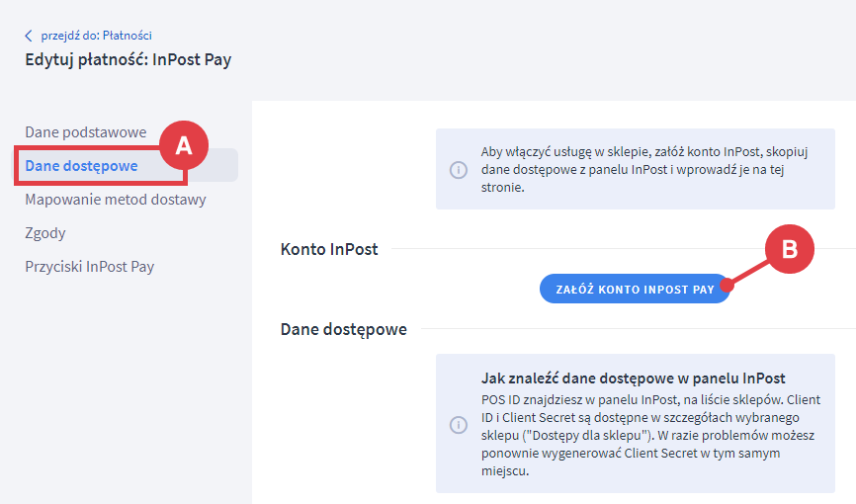This screenshot has height=504, width=856.
Task: Click the divider line right of Dane dostępowe heading
Action: coord(633,329)
